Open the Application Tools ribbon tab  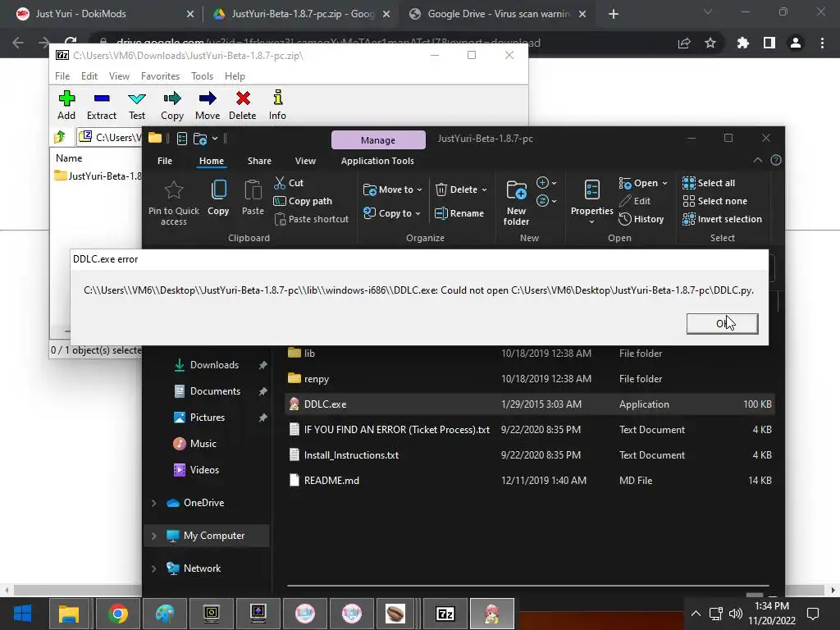(377, 161)
